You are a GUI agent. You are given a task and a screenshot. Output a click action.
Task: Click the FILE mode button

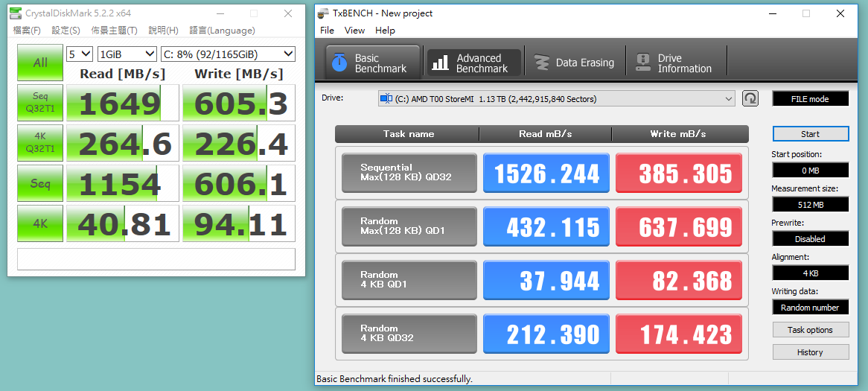[811, 98]
